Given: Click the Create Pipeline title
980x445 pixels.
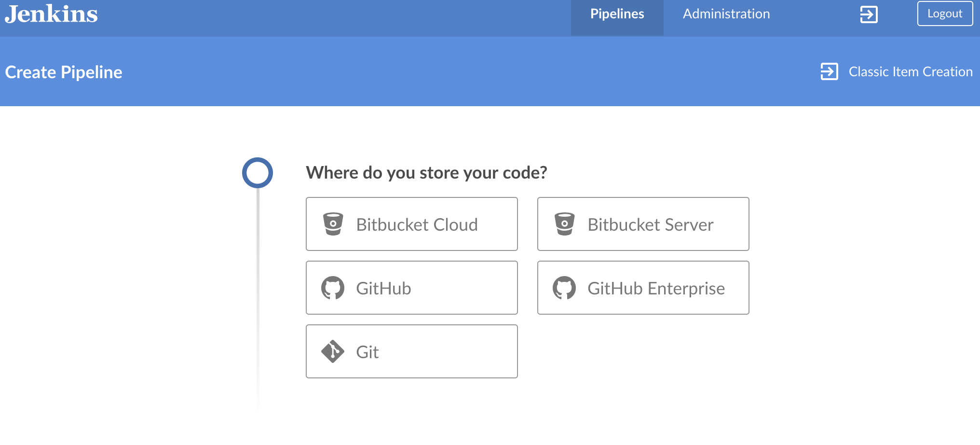Looking at the screenshot, I should (x=64, y=72).
